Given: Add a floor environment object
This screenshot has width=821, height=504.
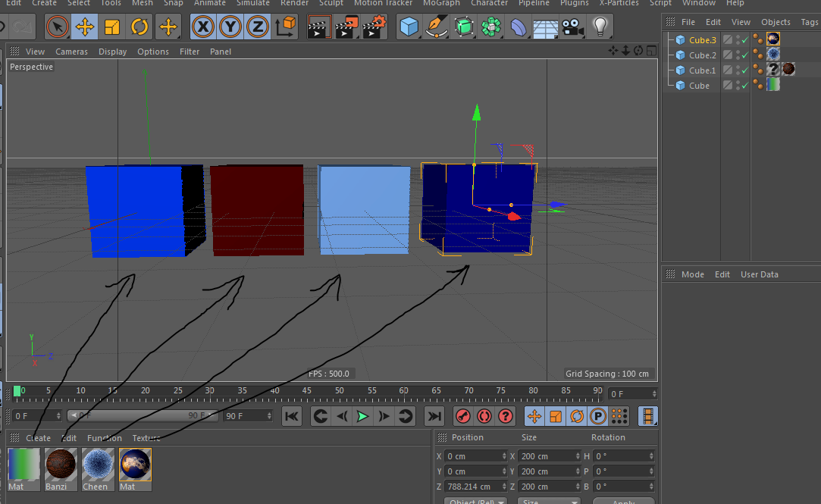Looking at the screenshot, I should [546, 28].
